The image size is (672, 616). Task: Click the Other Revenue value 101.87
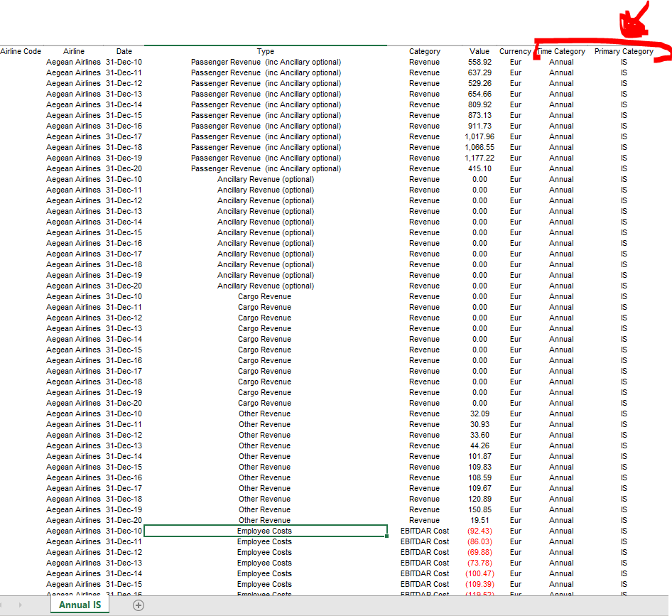pos(479,457)
